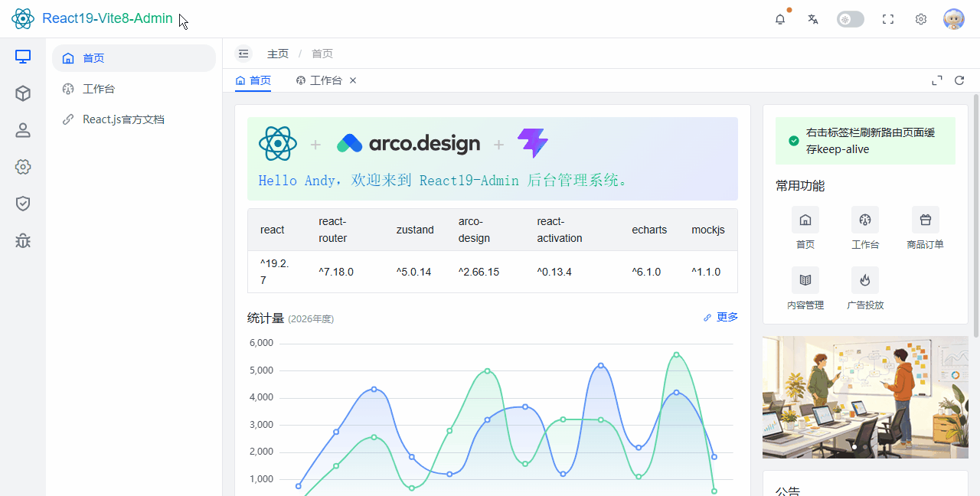Collapse the side menu with fold button
This screenshot has height=496, width=980.
point(243,54)
